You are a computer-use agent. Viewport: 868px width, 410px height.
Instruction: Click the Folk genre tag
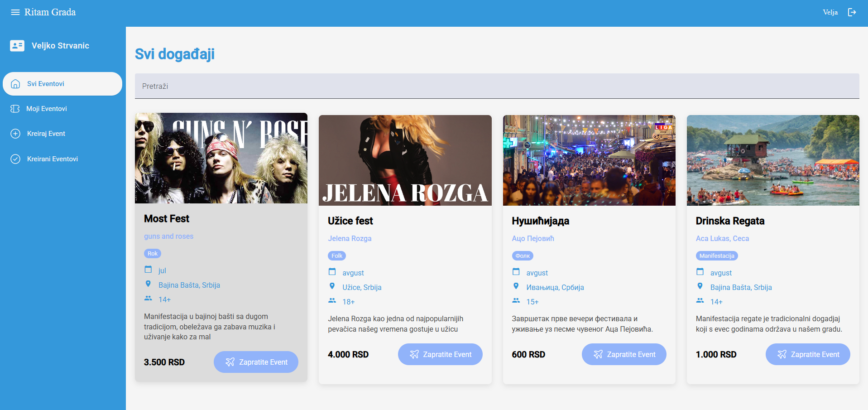coord(337,256)
